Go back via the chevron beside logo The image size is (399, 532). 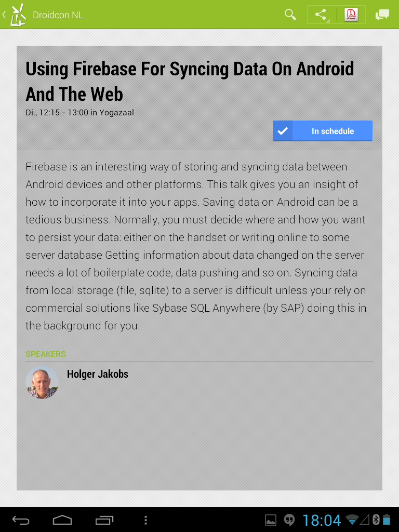pyautogui.click(x=4, y=15)
